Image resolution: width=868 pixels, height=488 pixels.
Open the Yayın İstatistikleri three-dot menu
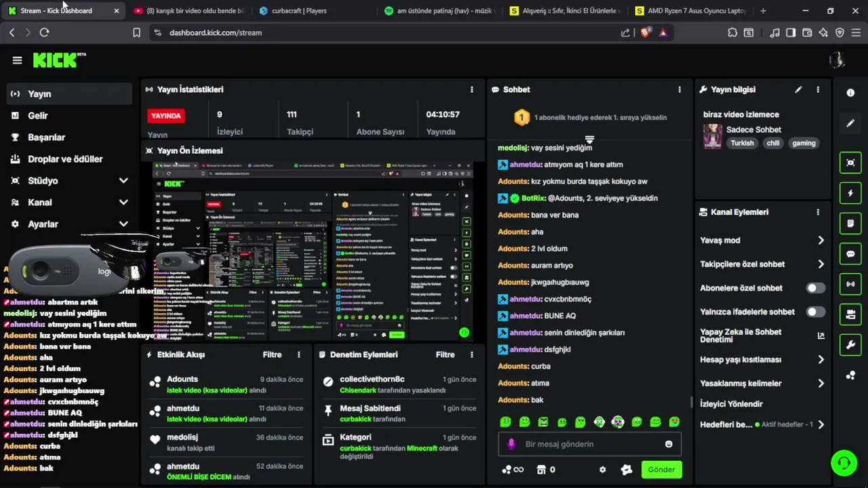472,89
